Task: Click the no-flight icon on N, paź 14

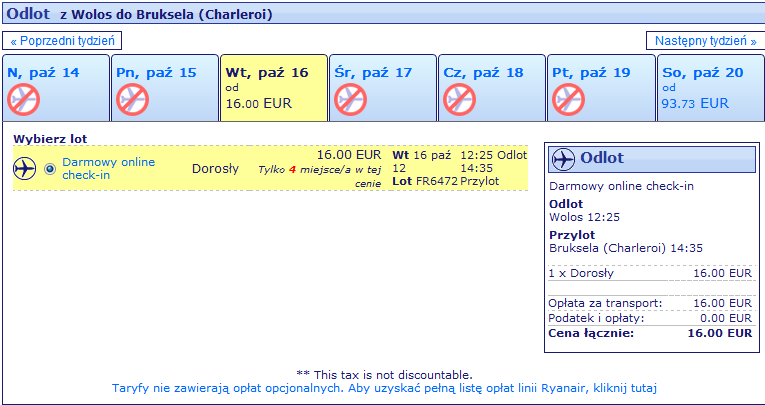Action: coord(23,100)
